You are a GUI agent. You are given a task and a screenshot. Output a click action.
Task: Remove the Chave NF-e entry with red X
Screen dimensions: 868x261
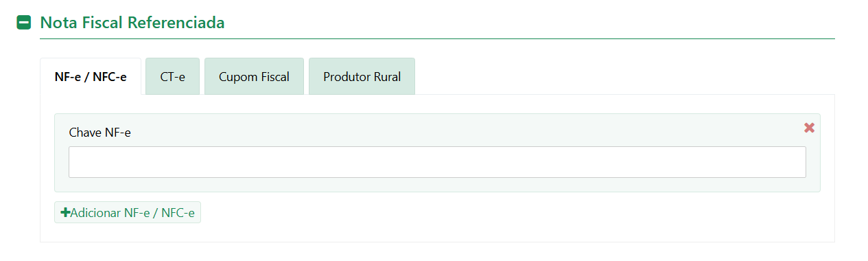(809, 128)
